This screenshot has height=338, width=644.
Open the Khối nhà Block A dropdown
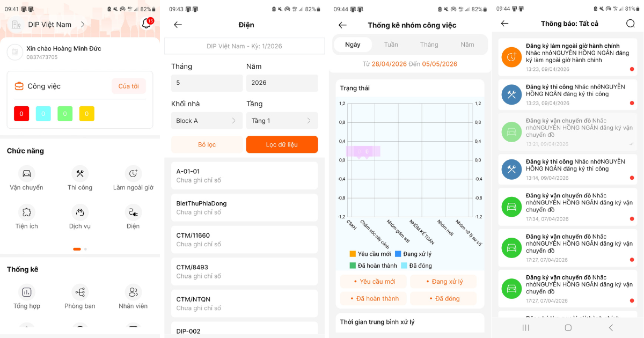click(207, 121)
